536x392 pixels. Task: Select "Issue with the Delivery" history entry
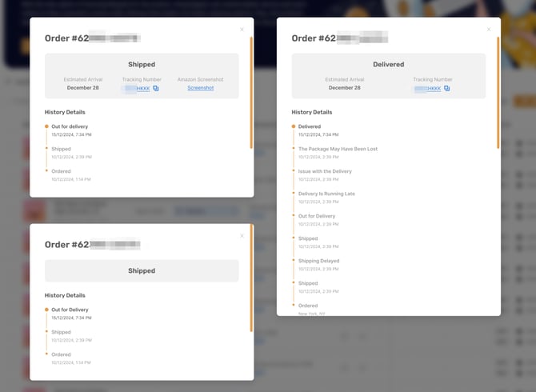pyautogui.click(x=325, y=171)
